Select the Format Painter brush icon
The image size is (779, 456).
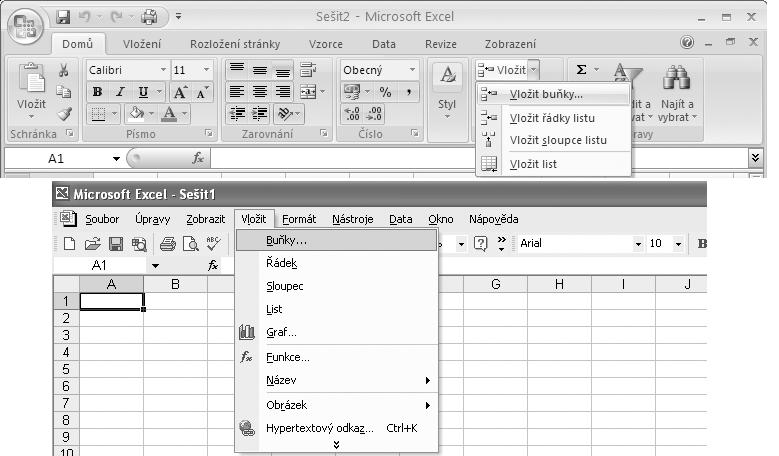point(64,114)
